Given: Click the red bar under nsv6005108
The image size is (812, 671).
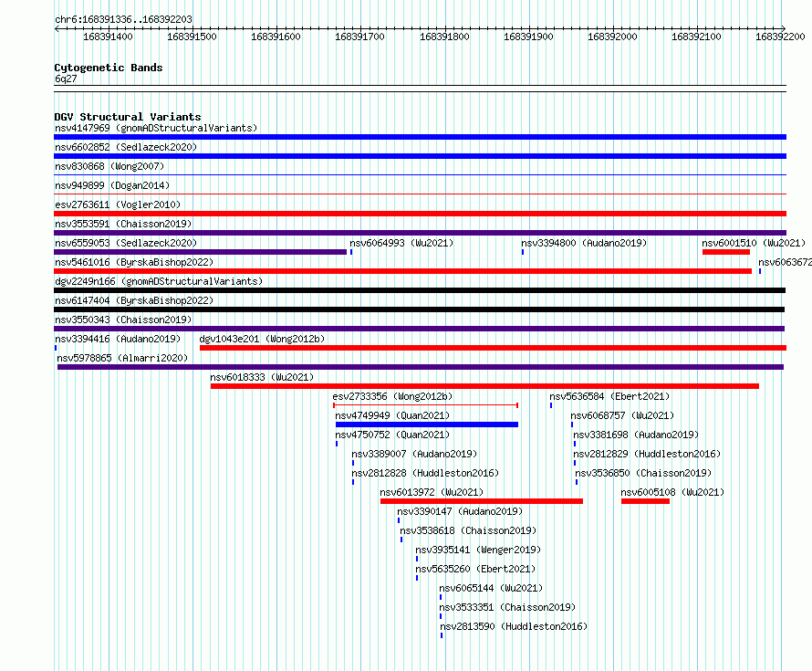Looking at the screenshot, I should click(x=645, y=501).
